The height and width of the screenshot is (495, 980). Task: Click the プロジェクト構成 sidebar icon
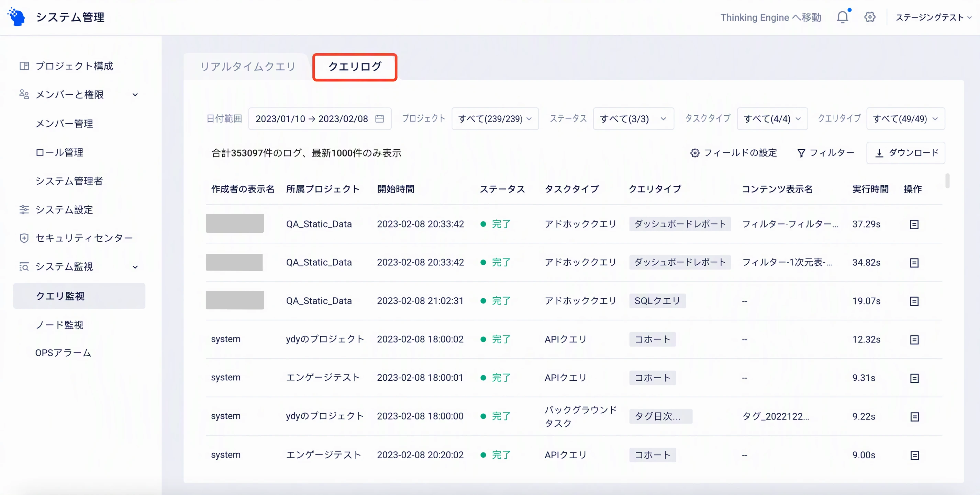click(x=24, y=66)
